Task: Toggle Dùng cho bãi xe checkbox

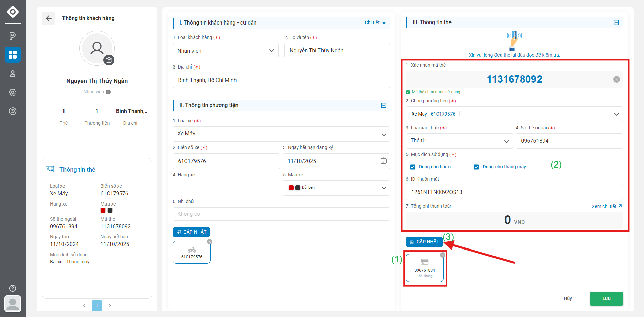Action: [413, 167]
